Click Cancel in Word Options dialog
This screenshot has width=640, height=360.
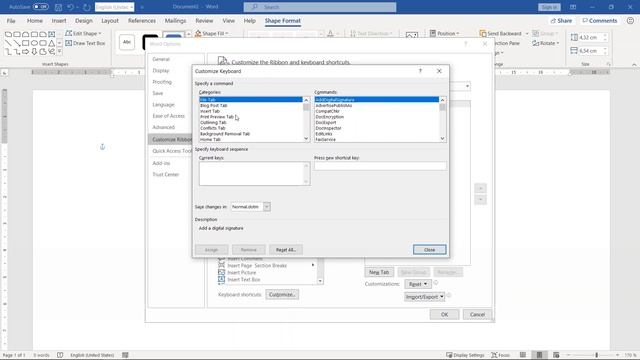tap(477, 314)
